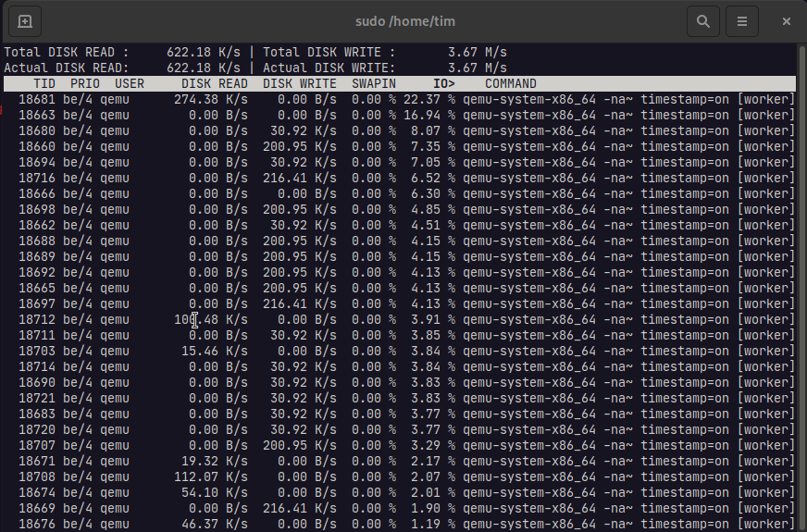Click the 19.32 K/s disk read value
807x532 pixels.
click(214, 461)
